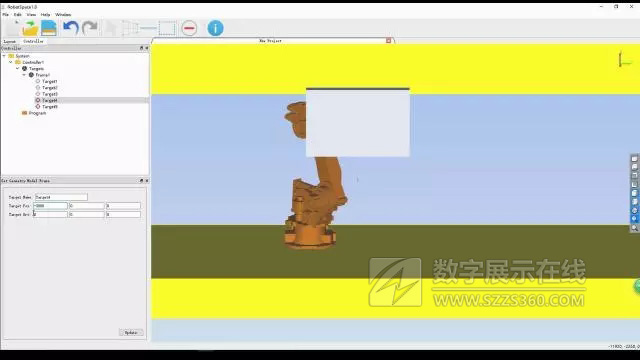Click the Target Name input field

61,197
